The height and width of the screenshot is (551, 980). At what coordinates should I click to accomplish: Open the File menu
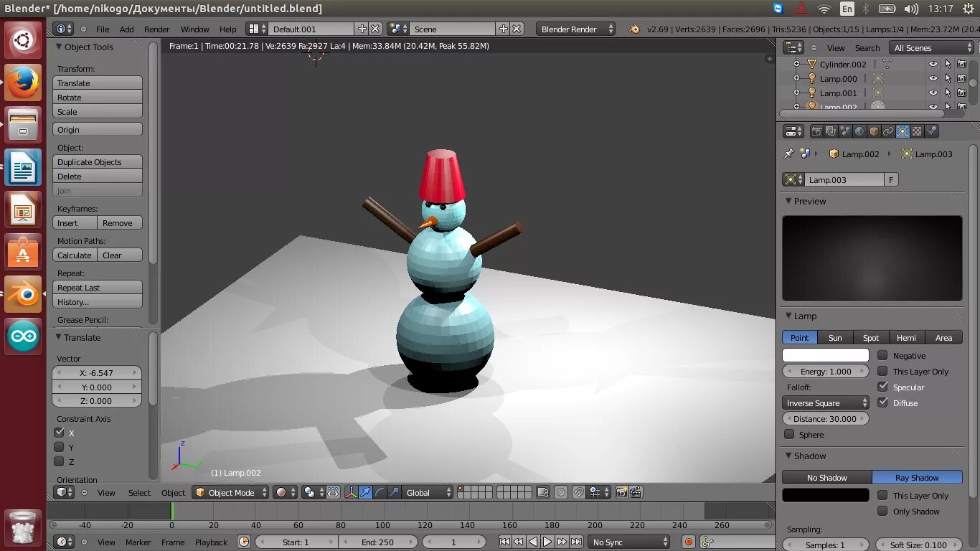pyautogui.click(x=103, y=29)
